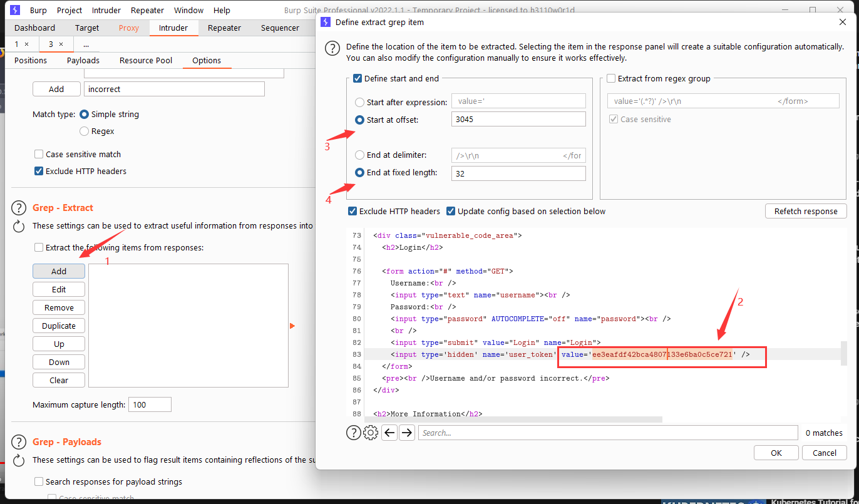Select Start after expression radio button
Image resolution: width=859 pixels, height=504 pixels.
[x=359, y=102]
